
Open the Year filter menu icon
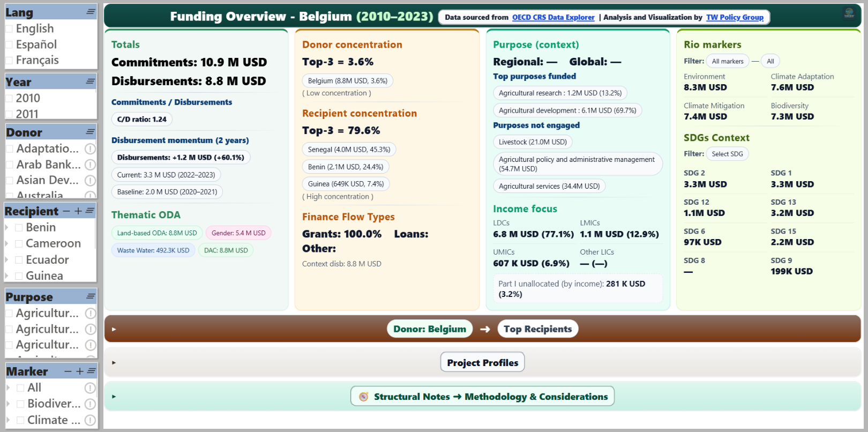tap(91, 81)
